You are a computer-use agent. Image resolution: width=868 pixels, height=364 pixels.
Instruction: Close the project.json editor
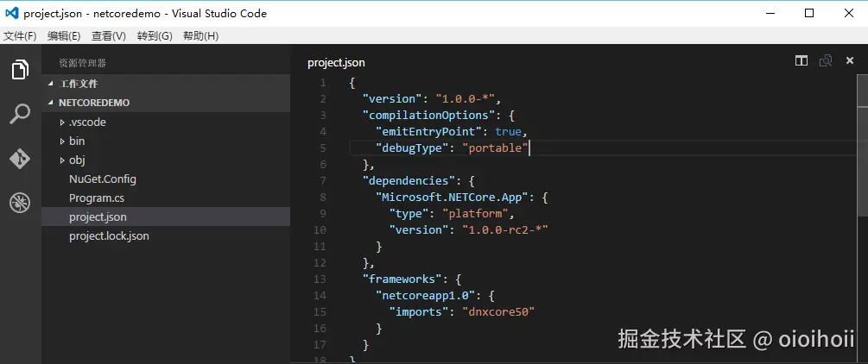coord(850,61)
